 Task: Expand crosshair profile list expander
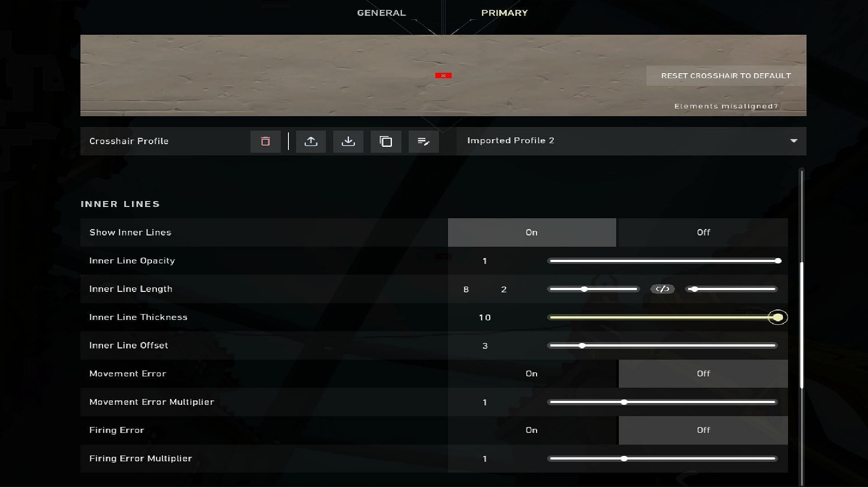[x=793, y=141]
